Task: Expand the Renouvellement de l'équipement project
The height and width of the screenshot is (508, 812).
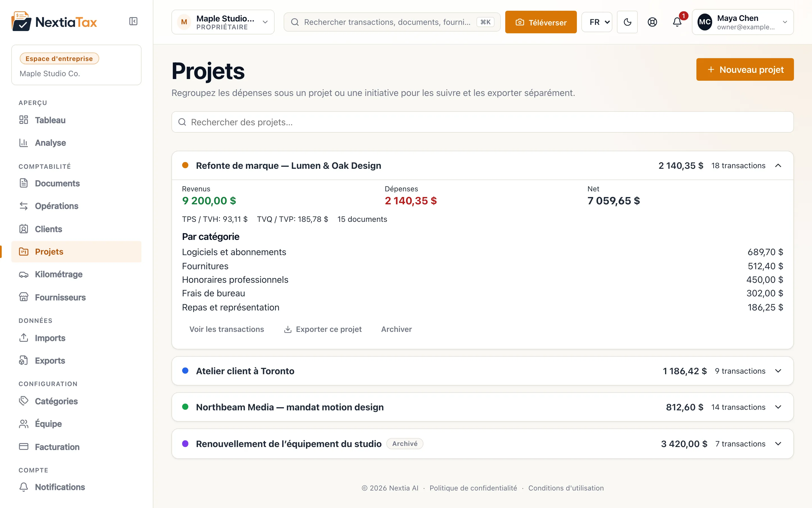Action: click(x=778, y=444)
